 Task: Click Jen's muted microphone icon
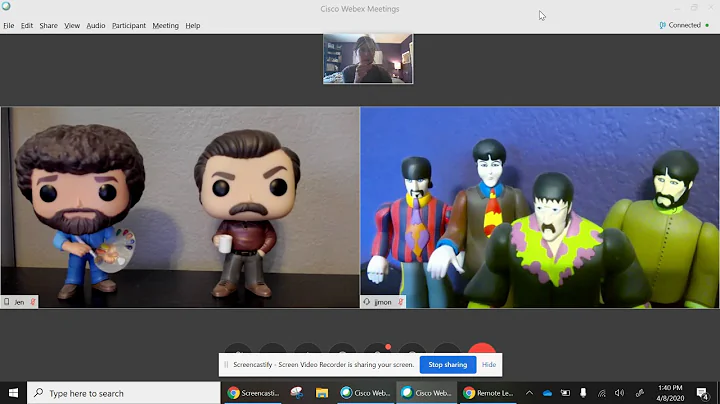click(x=33, y=302)
